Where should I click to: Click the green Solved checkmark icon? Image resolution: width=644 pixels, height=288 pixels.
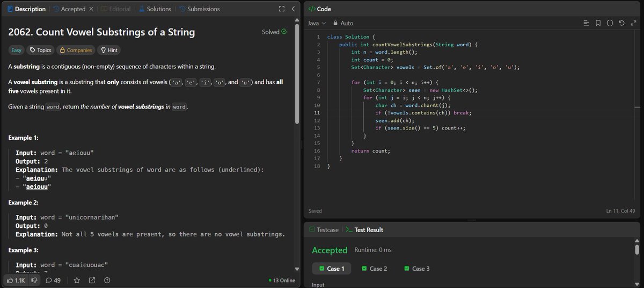[x=284, y=32]
